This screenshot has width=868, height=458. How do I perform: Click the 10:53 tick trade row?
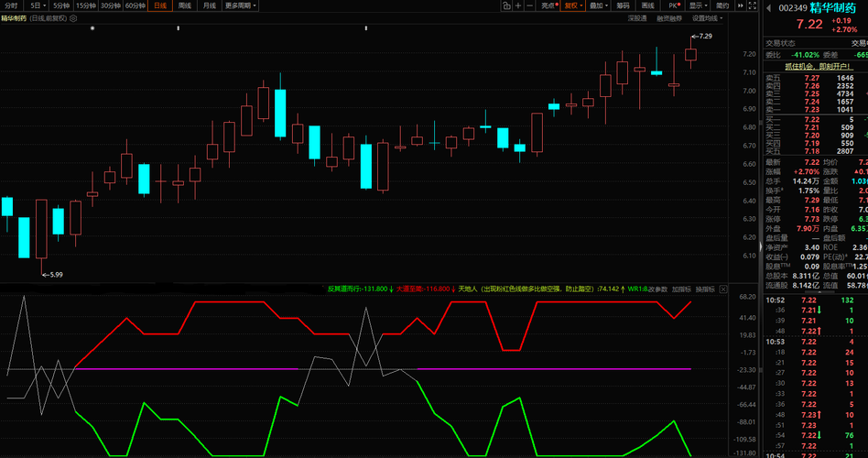(816, 342)
